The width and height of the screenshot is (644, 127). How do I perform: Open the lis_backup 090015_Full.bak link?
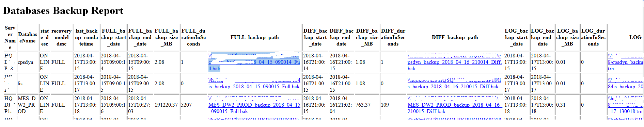(254, 84)
